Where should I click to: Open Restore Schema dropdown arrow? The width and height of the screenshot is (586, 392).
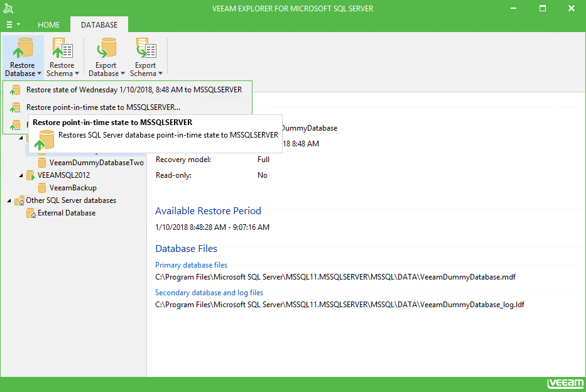(77, 73)
